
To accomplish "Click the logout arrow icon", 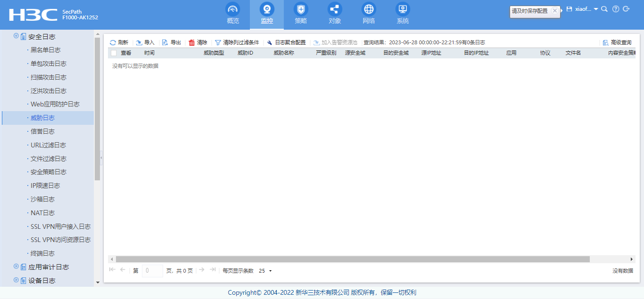I will click(626, 9).
